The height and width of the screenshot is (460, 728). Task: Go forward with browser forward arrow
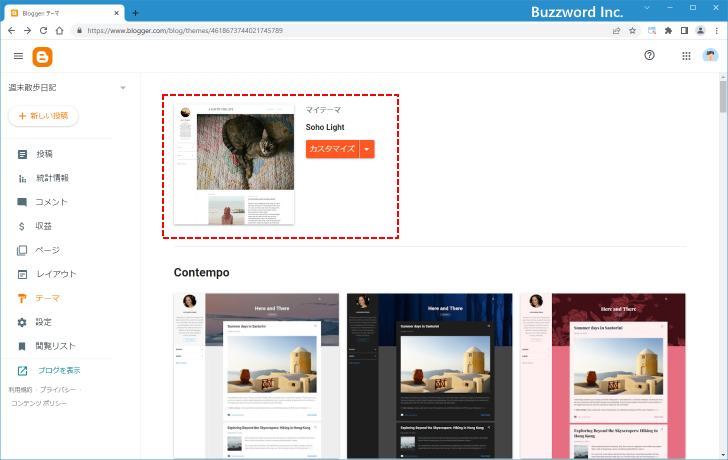tap(27, 31)
